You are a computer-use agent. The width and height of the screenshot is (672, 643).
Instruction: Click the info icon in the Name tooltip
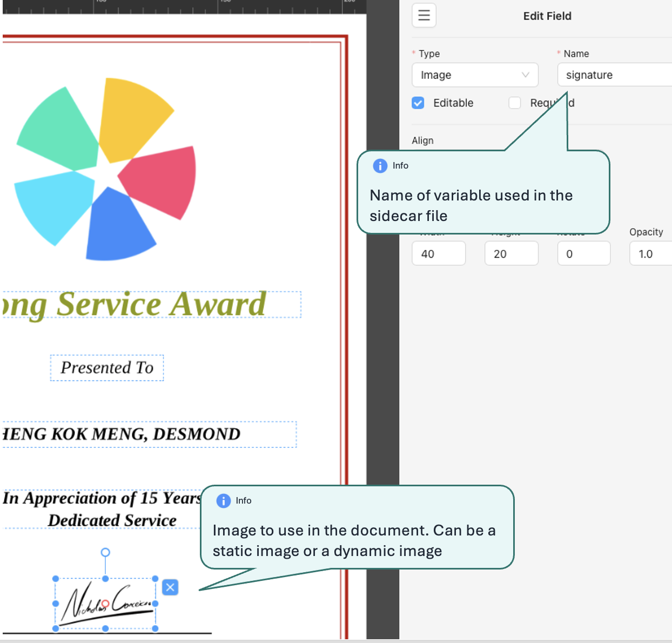pyautogui.click(x=380, y=165)
